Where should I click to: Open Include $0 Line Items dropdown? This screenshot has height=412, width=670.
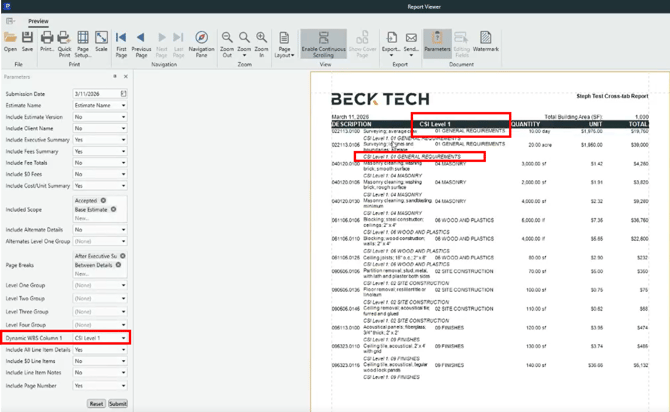coord(123,361)
